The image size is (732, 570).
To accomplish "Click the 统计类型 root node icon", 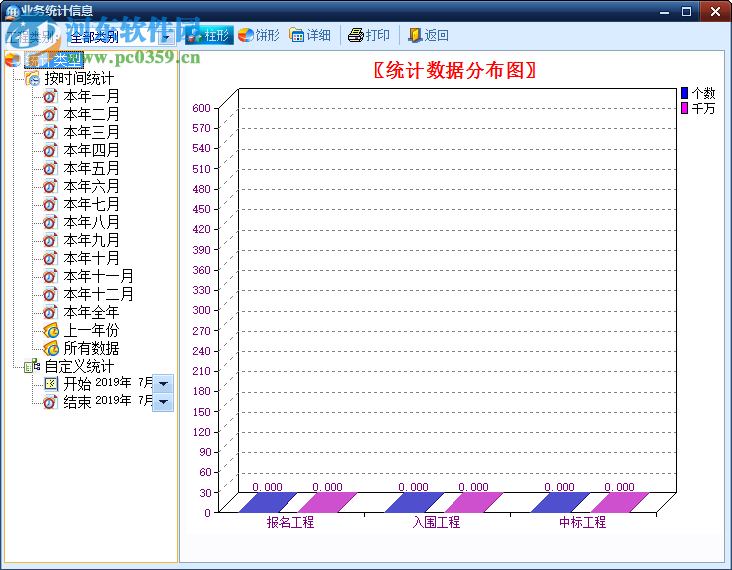I will [13, 60].
